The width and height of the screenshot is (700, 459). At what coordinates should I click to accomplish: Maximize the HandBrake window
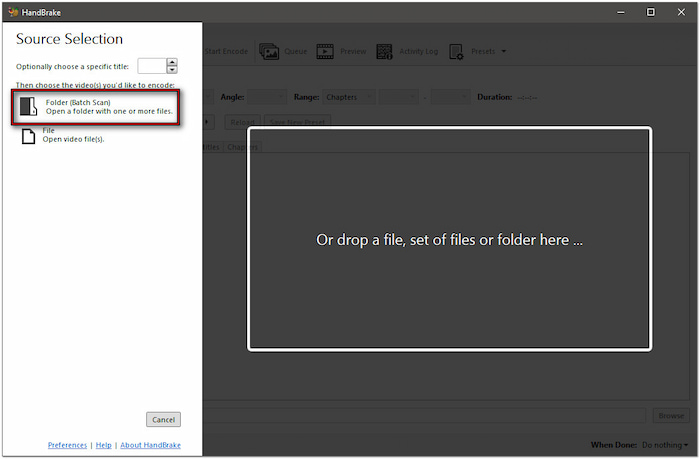click(x=651, y=12)
